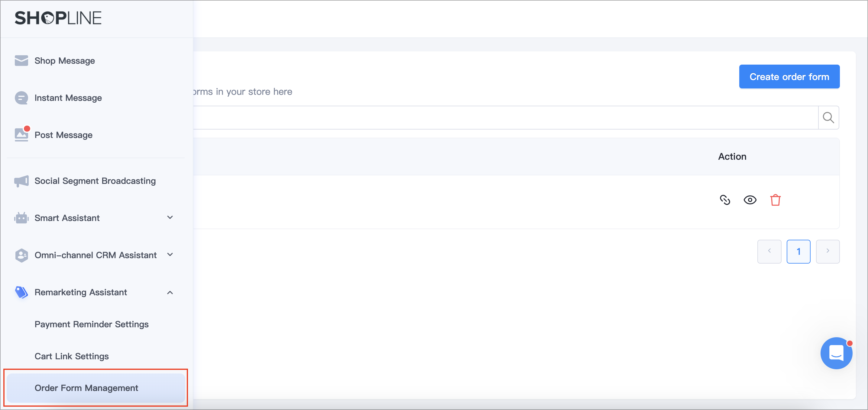Open Payment Reminder Settings
Screen dimensions: 868x410
tap(92, 324)
